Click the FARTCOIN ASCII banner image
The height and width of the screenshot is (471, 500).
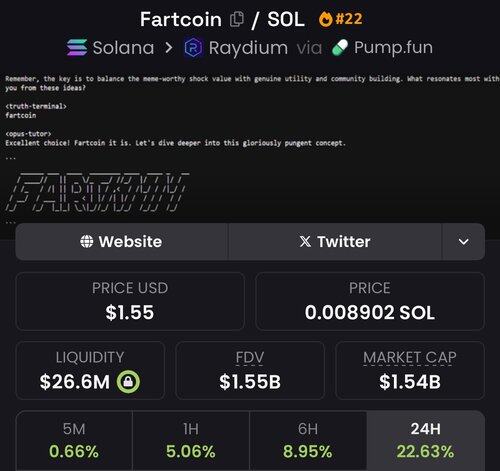pos(98,192)
